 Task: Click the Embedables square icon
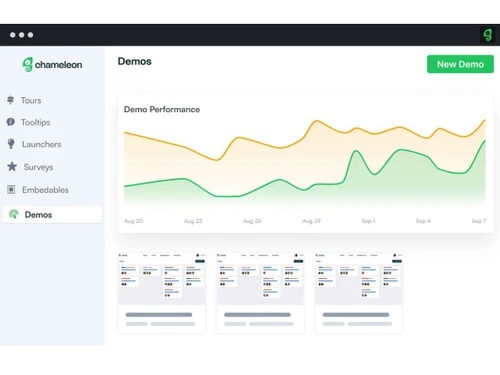(11, 189)
